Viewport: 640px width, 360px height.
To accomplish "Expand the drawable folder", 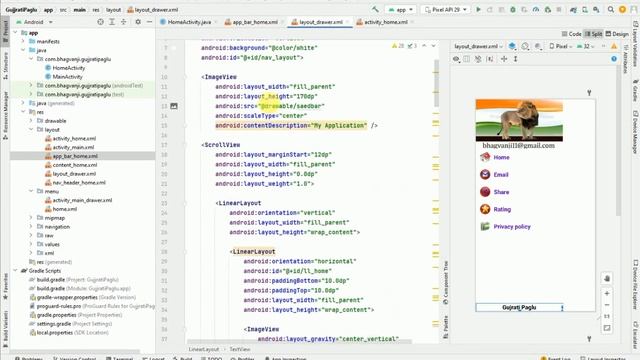I will 31,121.
